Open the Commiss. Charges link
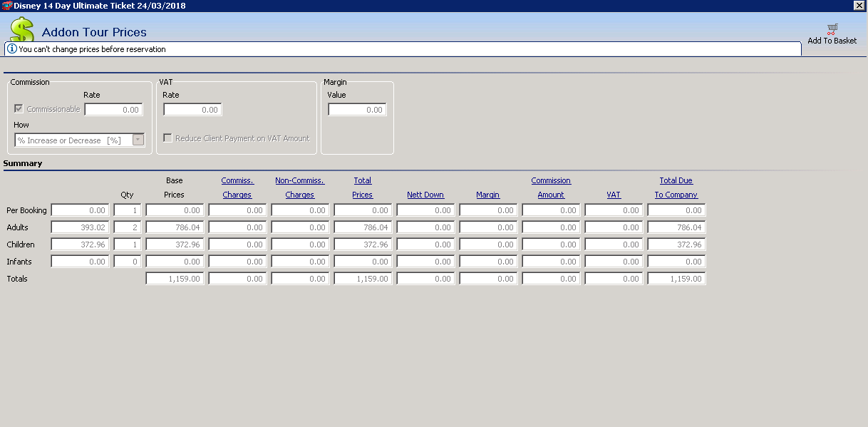Image resolution: width=868 pixels, height=427 pixels. click(x=237, y=187)
